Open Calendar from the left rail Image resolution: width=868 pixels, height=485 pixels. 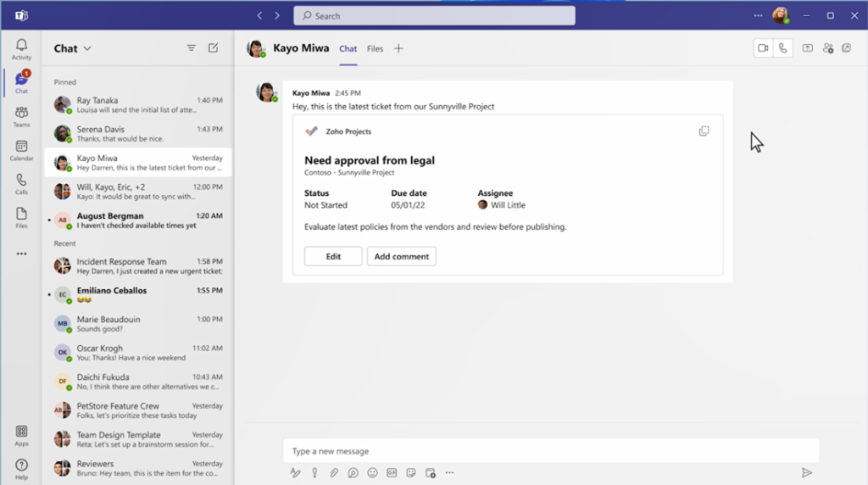21,150
